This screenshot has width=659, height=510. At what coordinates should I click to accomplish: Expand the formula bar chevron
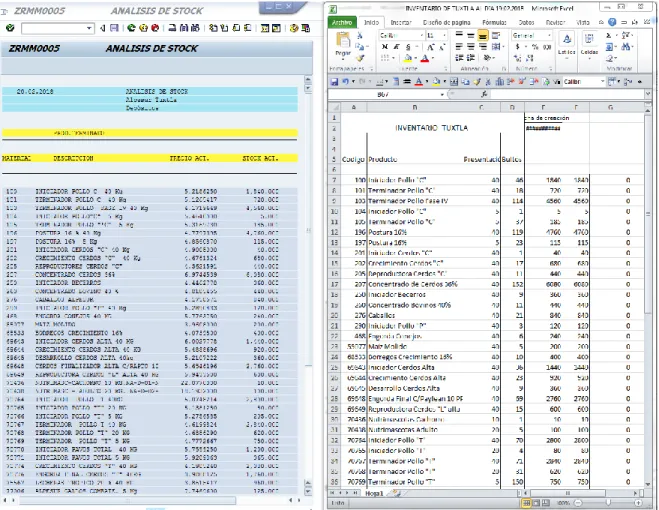pos(648,94)
